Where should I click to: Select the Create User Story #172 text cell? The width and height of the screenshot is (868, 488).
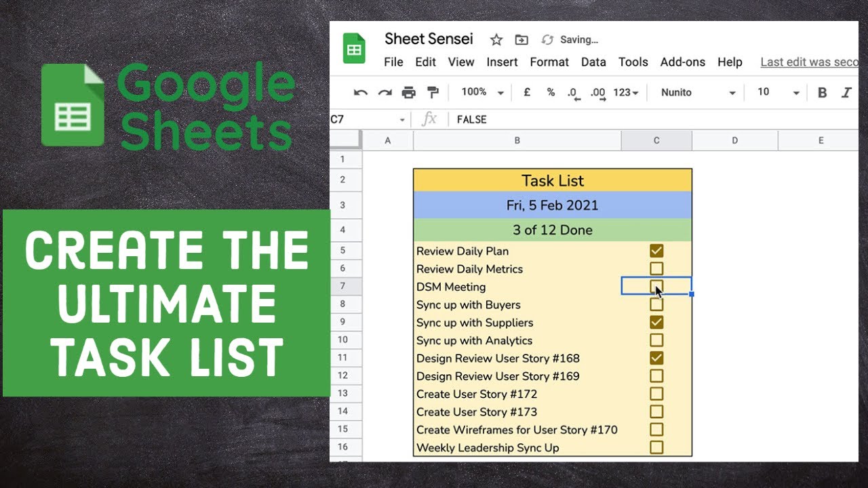517,394
